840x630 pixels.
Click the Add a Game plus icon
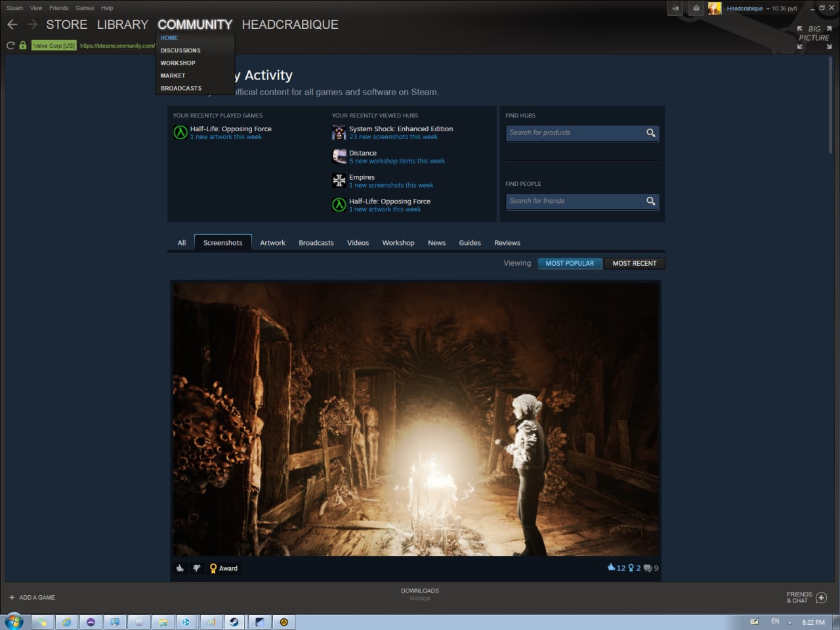pyautogui.click(x=12, y=597)
